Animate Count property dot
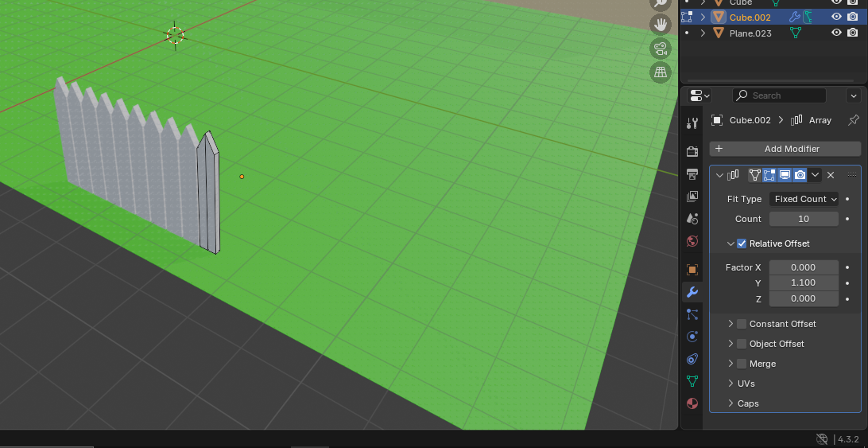The width and height of the screenshot is (868, 448). pyautogui.click(x=847, y=219)
